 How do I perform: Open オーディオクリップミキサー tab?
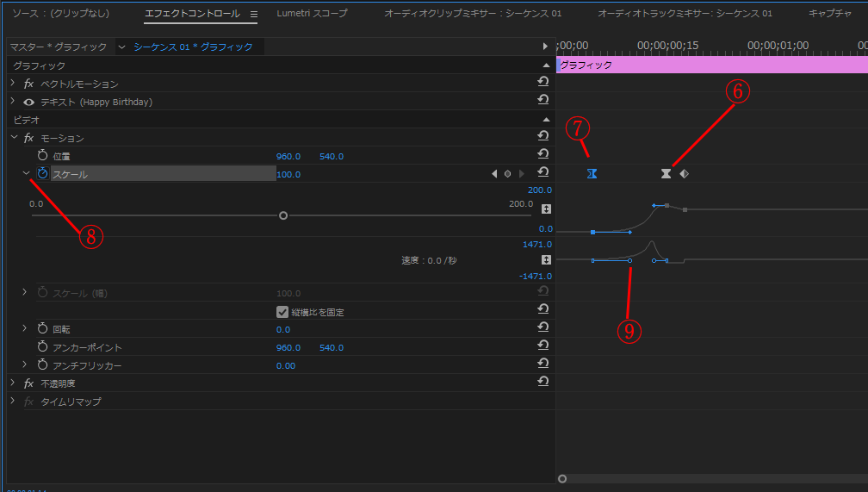(x=473, y=13)
